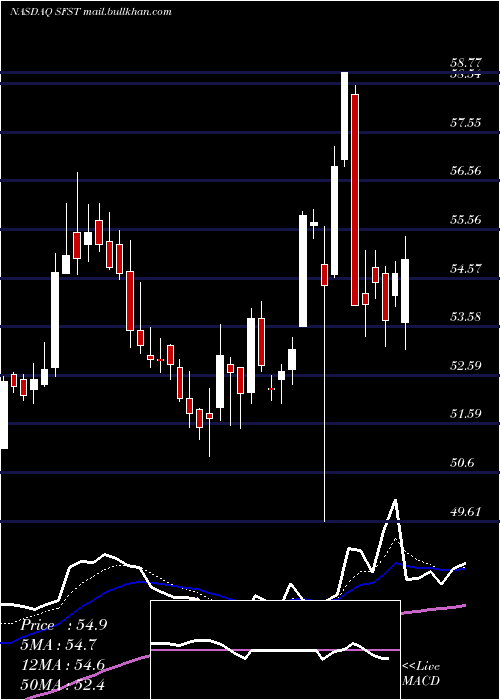Screen dimensions: 500x700
Task: Click the last white candlestick on the right
Action: coord(405,291)
